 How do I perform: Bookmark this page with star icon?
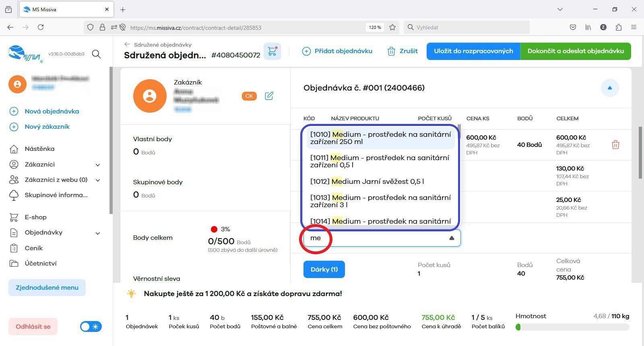(x=392, y=27)
